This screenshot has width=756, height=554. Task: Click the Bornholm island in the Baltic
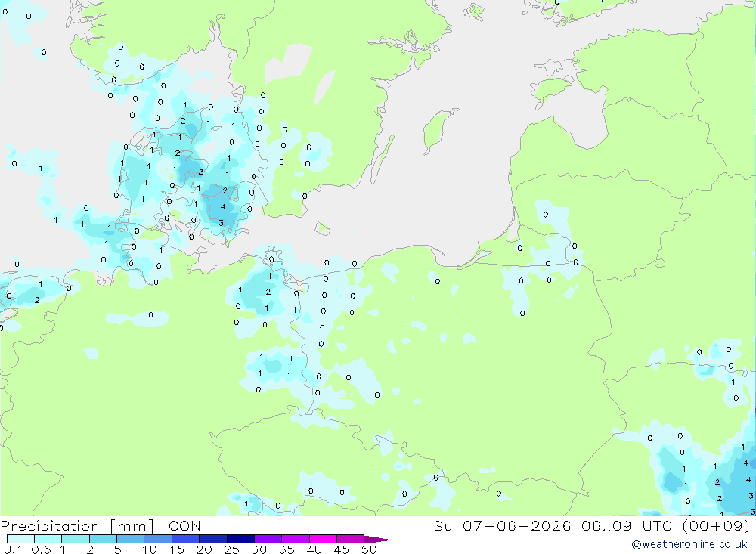323,228
